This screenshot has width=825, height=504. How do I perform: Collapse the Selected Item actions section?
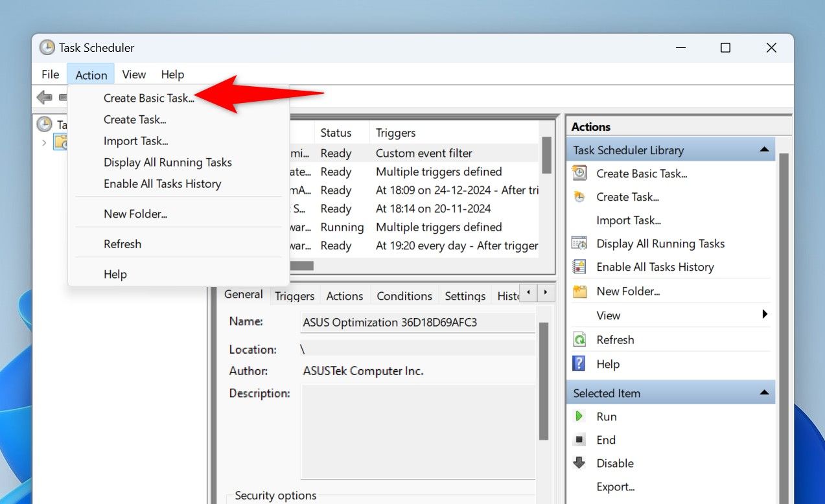click(765, 393)
